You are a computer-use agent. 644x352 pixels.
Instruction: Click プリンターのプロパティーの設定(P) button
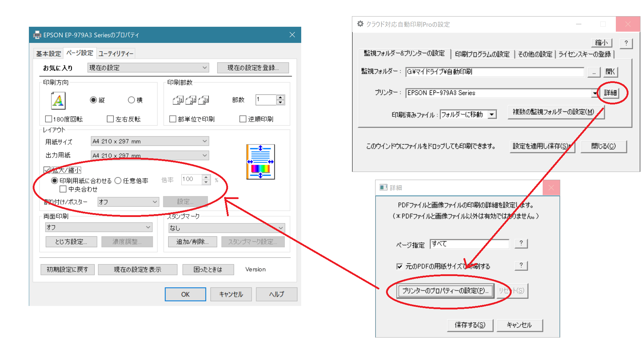tap(446, 291)
